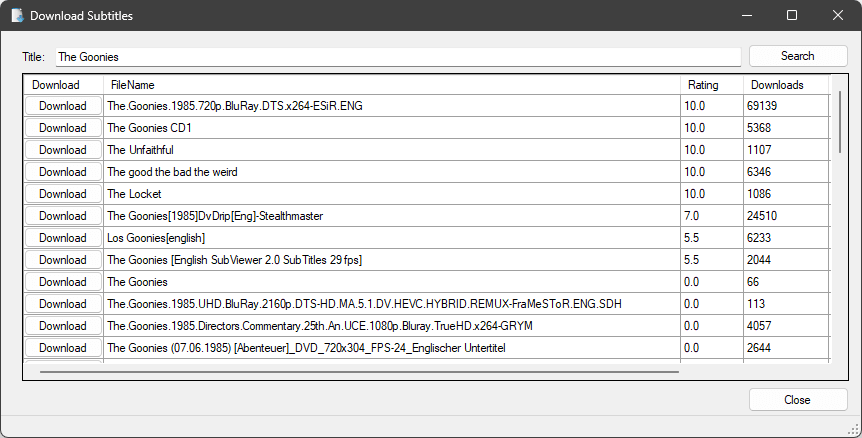Image resolution: width=862 pixels, height=438 pixels.
Task: Download The good the bad the weird
Action: coord(63,172)
